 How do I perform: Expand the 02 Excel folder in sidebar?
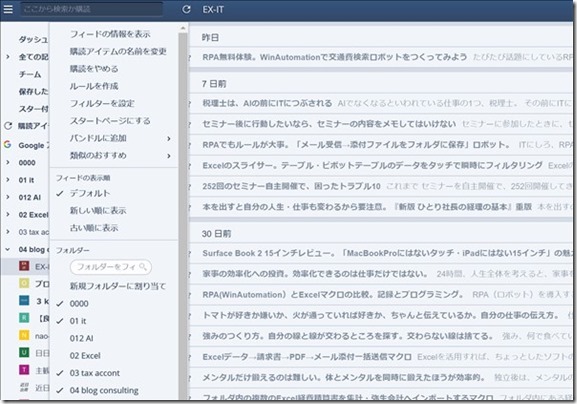point(7,214)
